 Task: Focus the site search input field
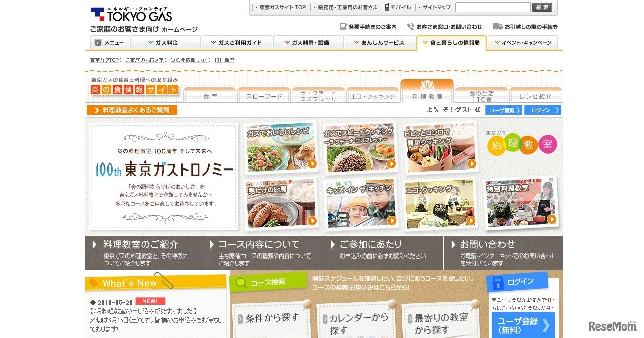(493, 7)
